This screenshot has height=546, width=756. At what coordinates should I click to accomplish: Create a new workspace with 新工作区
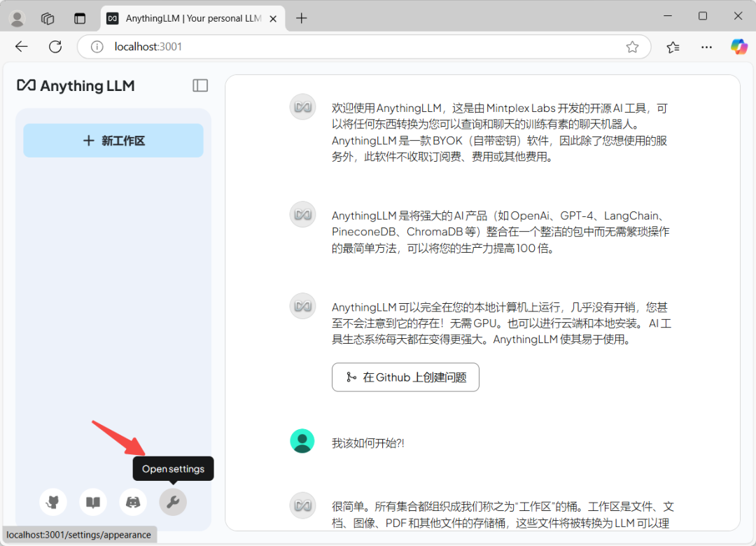click(113, 141)
